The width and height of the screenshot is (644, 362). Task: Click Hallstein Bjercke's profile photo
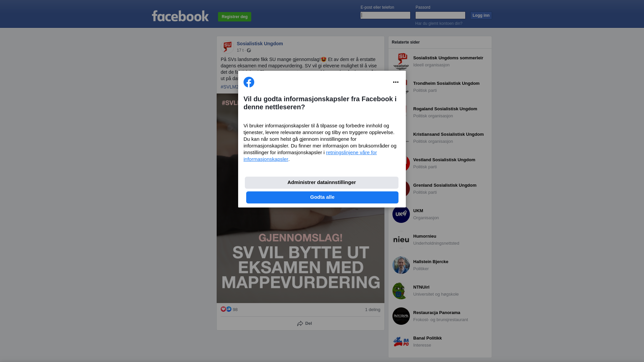point(401,265)
